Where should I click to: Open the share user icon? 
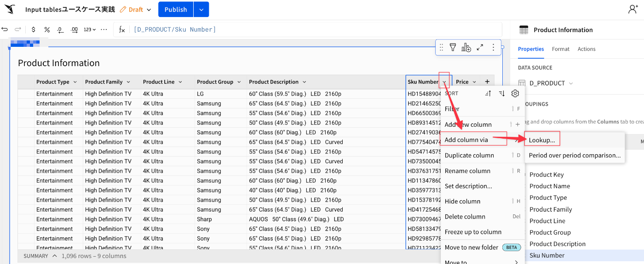(x=633, y=9)
